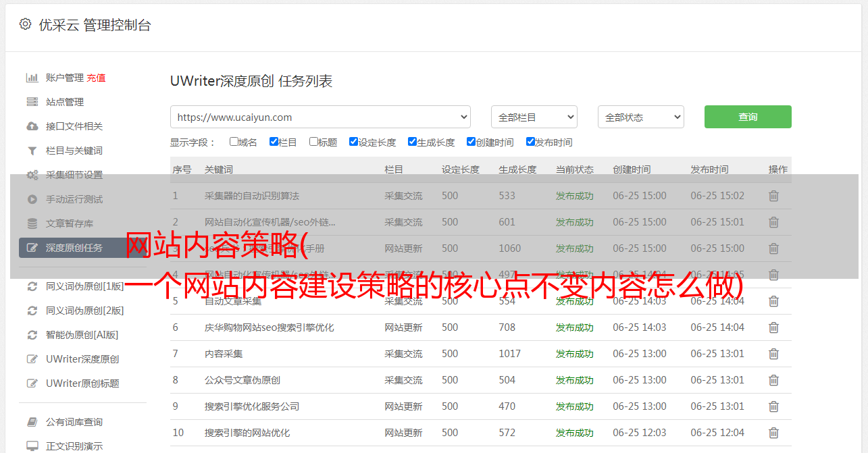Open the 全部状态 dropdown
This screenshot has height=453, width=868.
tap(640, 117)
